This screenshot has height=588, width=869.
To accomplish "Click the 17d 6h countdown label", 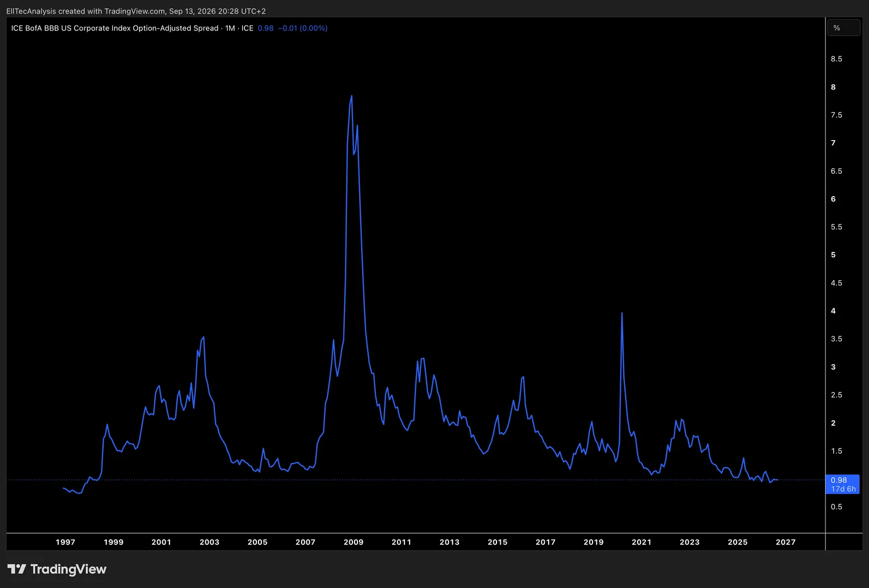I will [843, 489].
